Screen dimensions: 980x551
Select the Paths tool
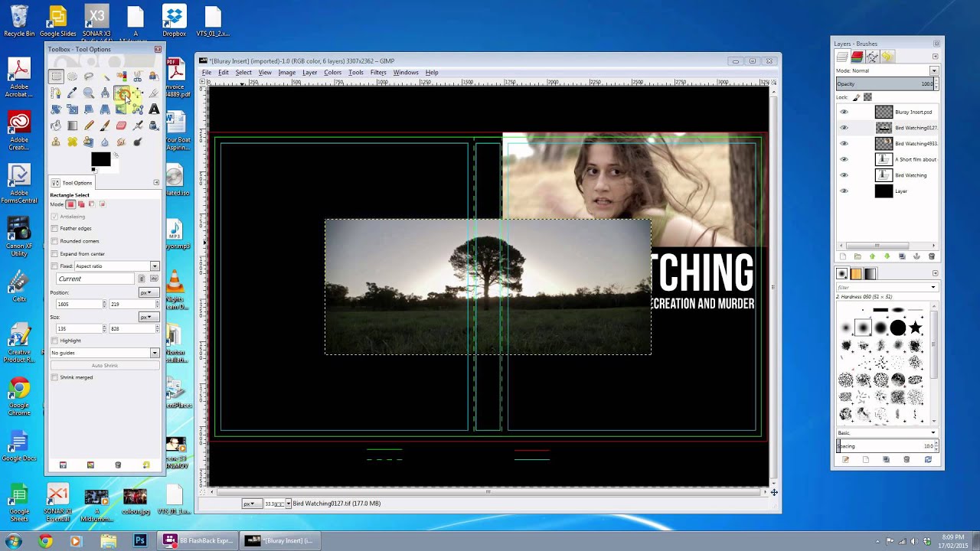pyautogui.click(x=56, y=93)
